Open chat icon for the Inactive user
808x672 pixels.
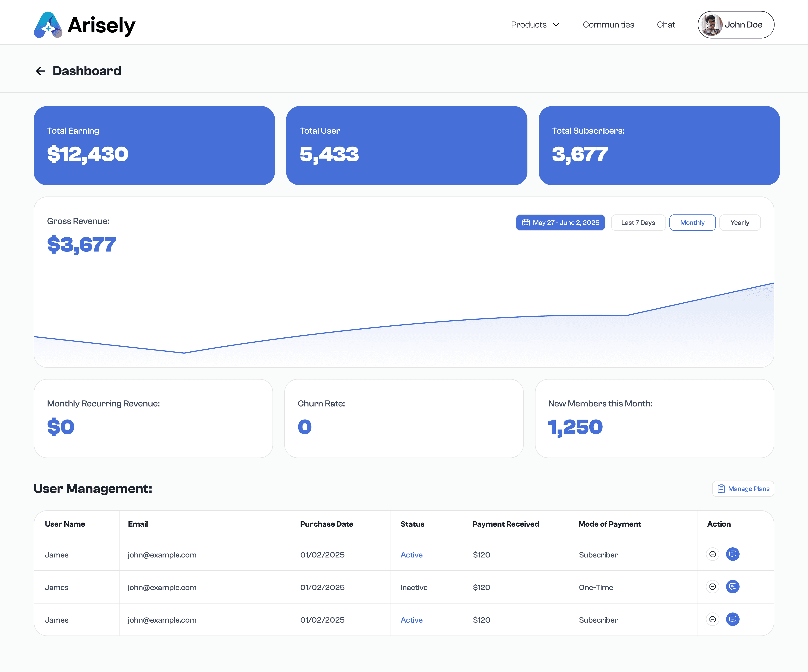point(733,587)
